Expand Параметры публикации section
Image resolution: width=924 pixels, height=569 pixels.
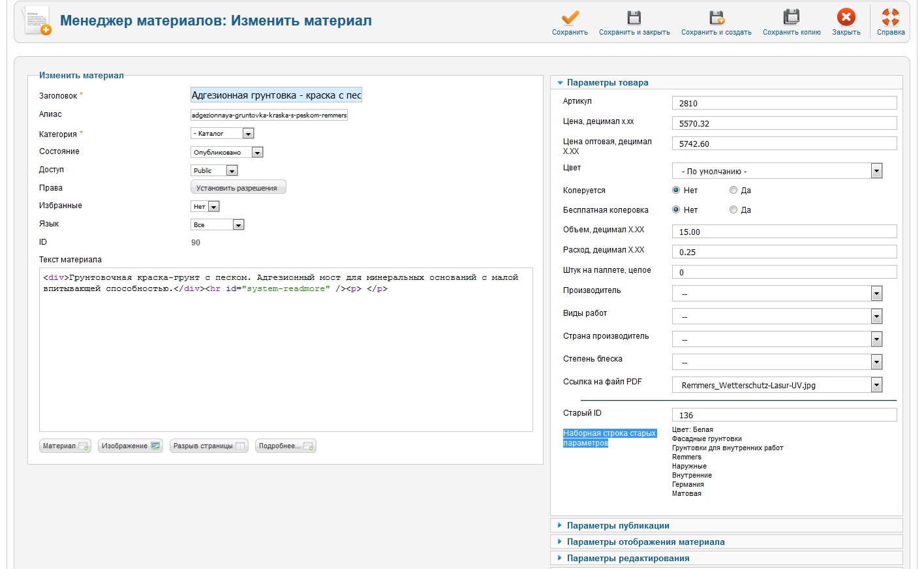pos(618,526)
